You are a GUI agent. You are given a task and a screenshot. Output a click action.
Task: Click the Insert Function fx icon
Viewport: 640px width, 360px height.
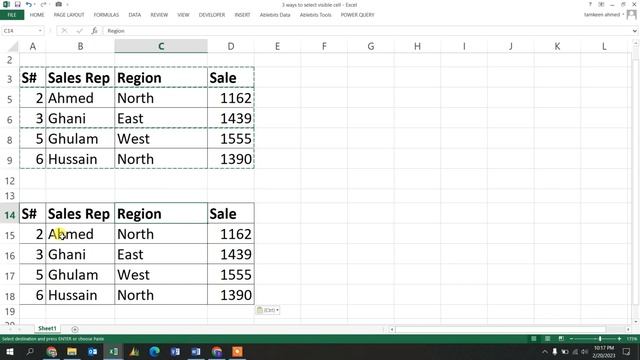point(94,31)
